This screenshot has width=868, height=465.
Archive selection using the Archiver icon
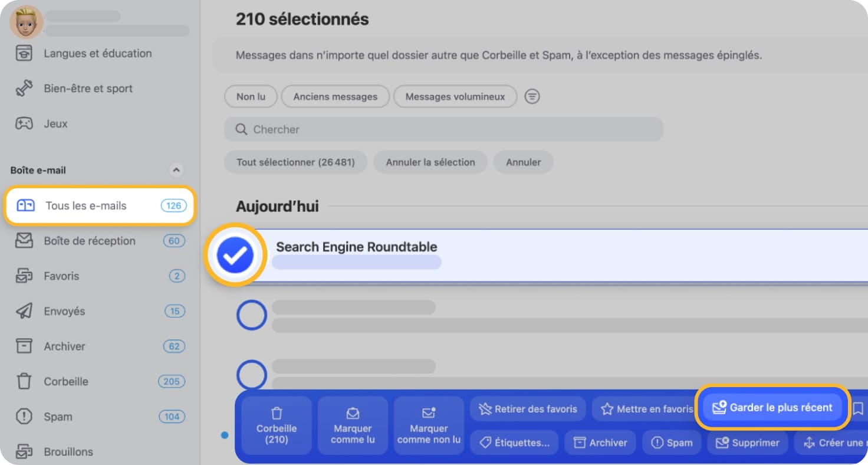[600, 443]
